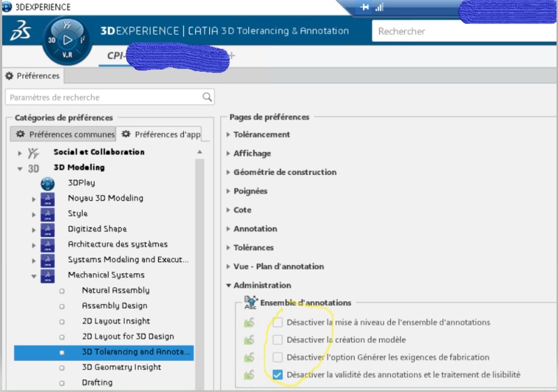Expand the Tolérancement section
Viewport: 558px width, 392px height.
click(228, 134)
